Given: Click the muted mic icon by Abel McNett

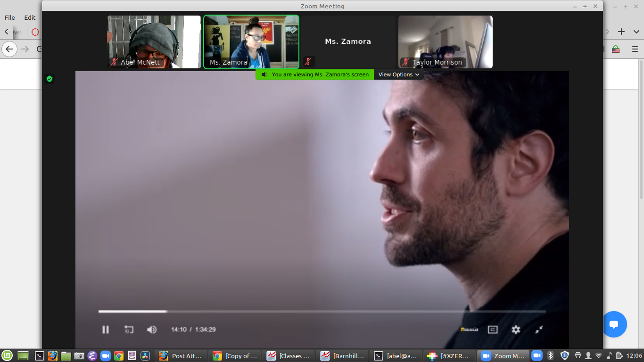Looking at the screenshot, I should tap(114, 62).
